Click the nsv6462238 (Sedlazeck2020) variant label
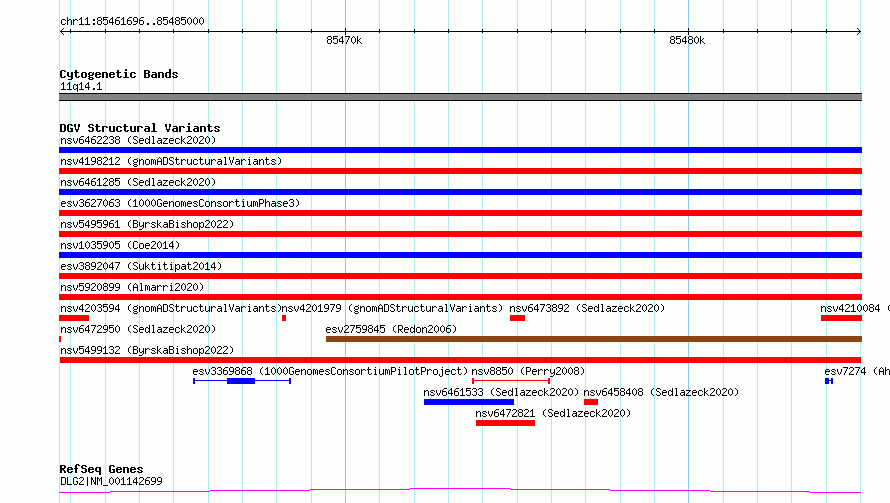 [x=138, y=140]
